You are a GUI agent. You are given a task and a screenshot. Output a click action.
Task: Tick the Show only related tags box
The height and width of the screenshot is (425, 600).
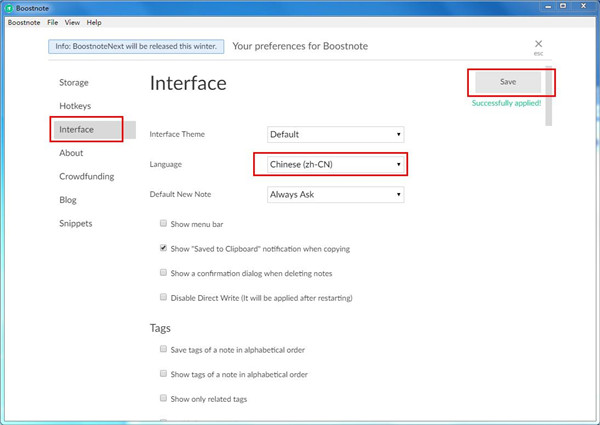click(163, 398)
